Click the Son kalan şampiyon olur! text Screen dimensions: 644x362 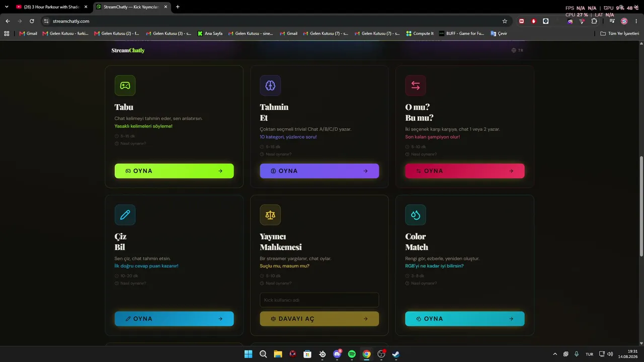433,137
